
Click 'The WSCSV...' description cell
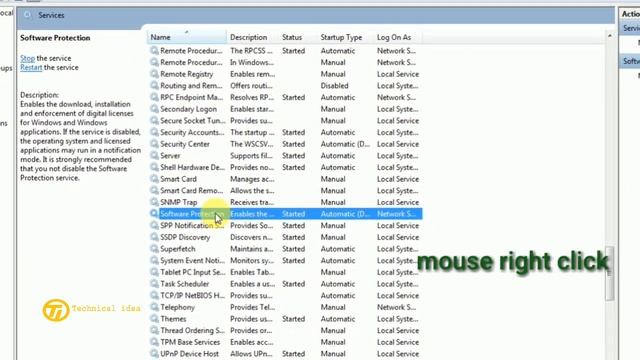pos(251,144)
